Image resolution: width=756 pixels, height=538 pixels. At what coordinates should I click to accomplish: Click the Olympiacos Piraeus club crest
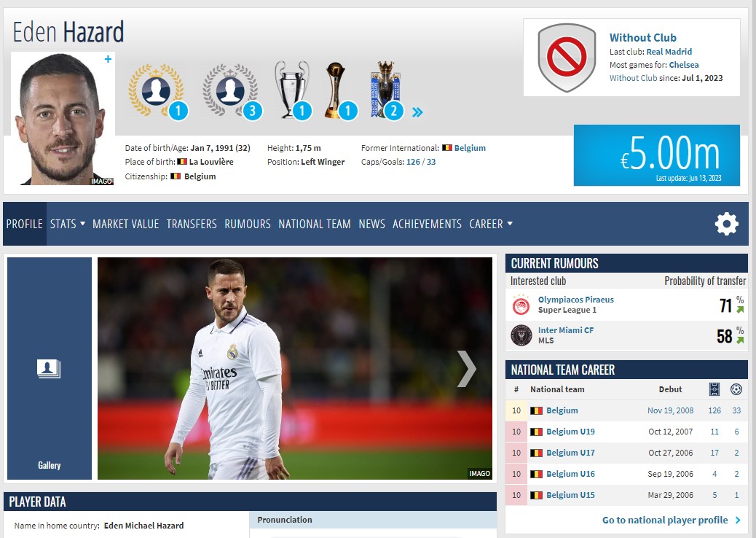pos(521,305)
